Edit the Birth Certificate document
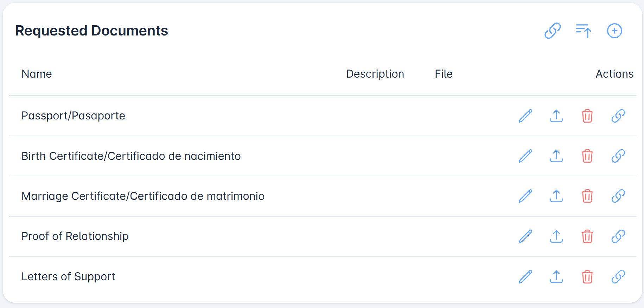This screenshot has width=644, height=308. (525, 156)
